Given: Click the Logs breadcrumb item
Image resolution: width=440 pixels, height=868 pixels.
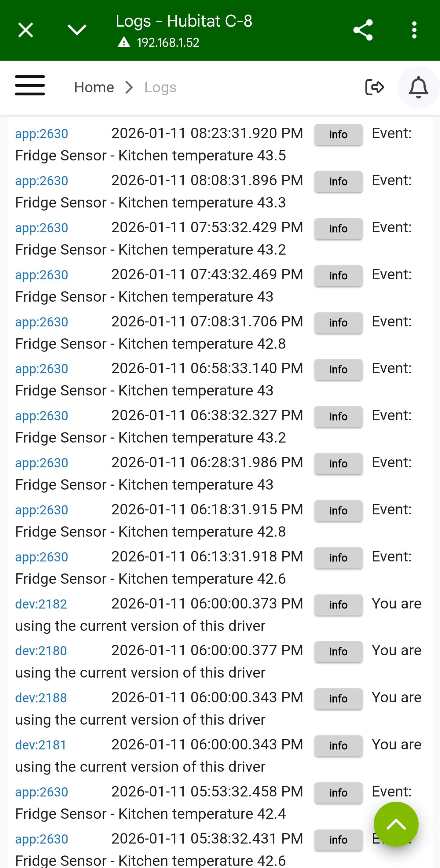Looking at the screenshot, I should pos(160,88).
